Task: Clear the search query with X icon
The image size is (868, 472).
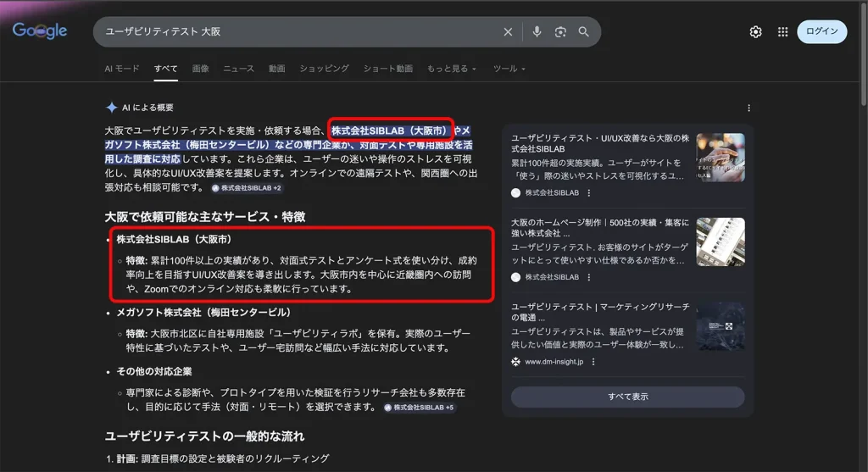Action: tap(508, 32)
